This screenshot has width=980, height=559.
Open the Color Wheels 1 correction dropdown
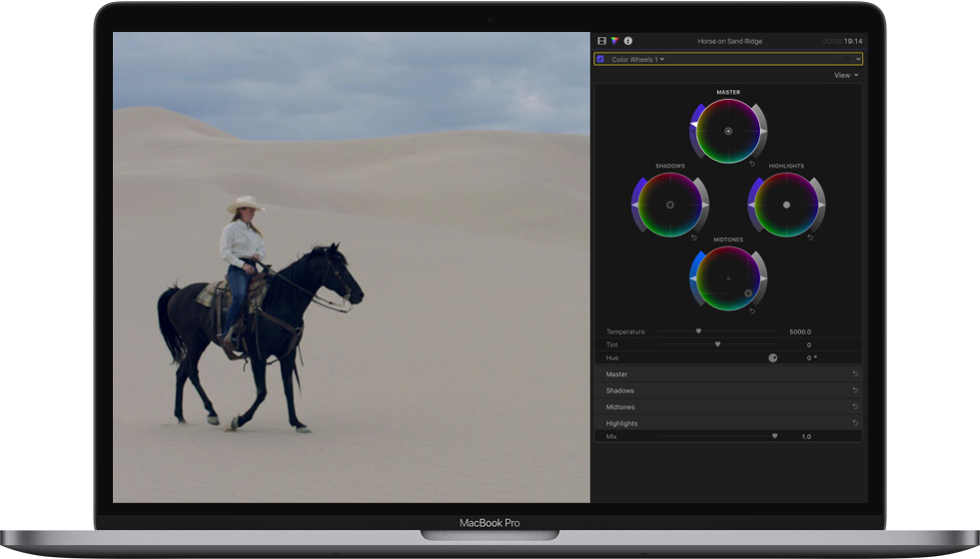click(637, 59)
